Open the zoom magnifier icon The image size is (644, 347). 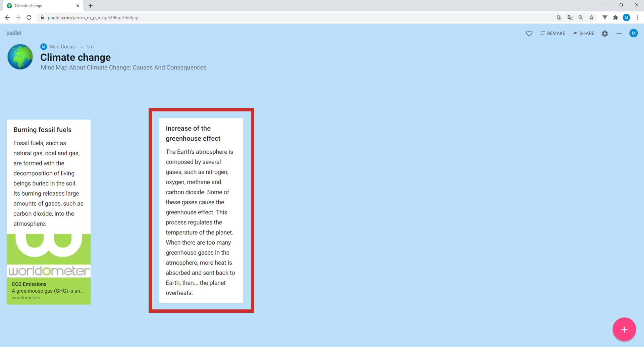coord(581,17)
